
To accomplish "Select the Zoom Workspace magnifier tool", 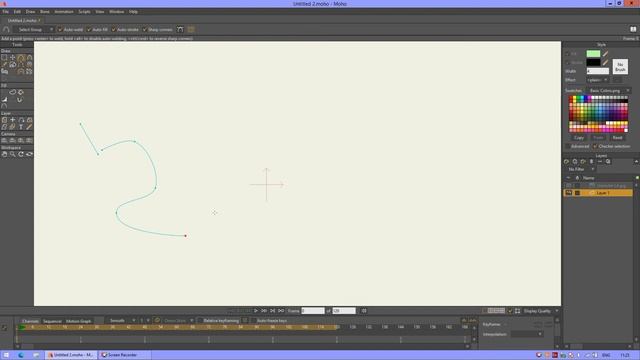I will click(x=13, y=154).
